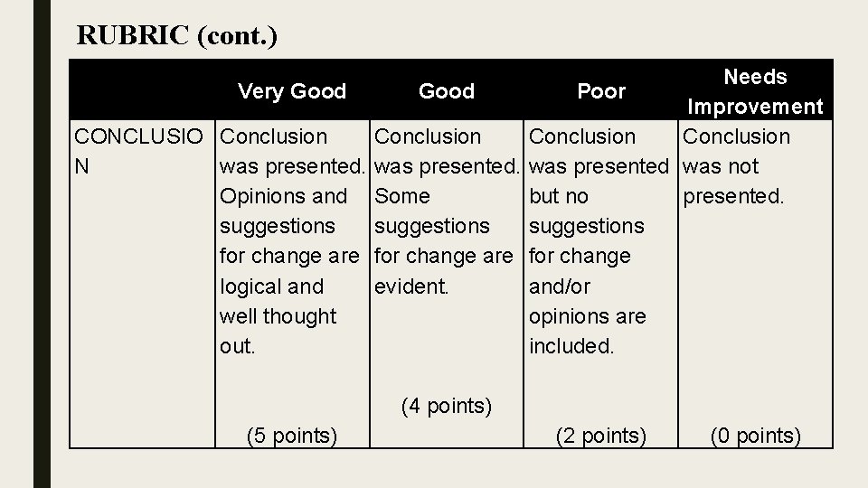This screenshot has width=868, height=488.
Task: Click the word "included." in the Poor cell
Action: (x=571, y=346)
